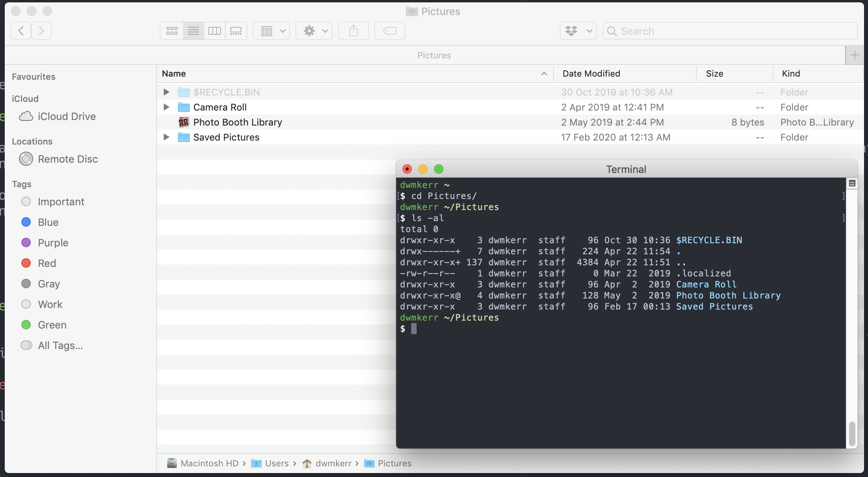Image resolution: width=868 pixels, height=477 pixels.
Task: Click the share icon in Finder toolbar
Action: pyautogui.click(x=353, y=30)
